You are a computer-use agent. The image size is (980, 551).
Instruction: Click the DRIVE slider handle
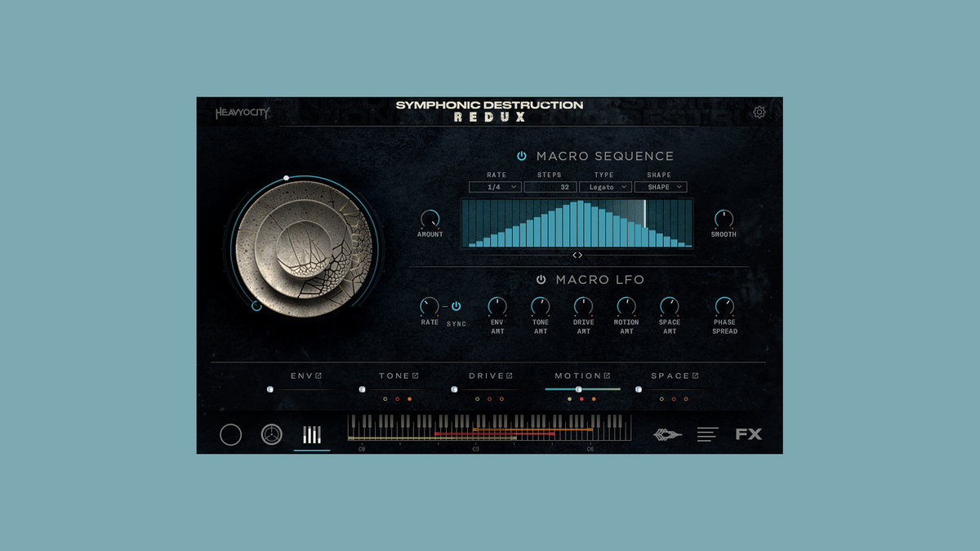pos(454,389)
